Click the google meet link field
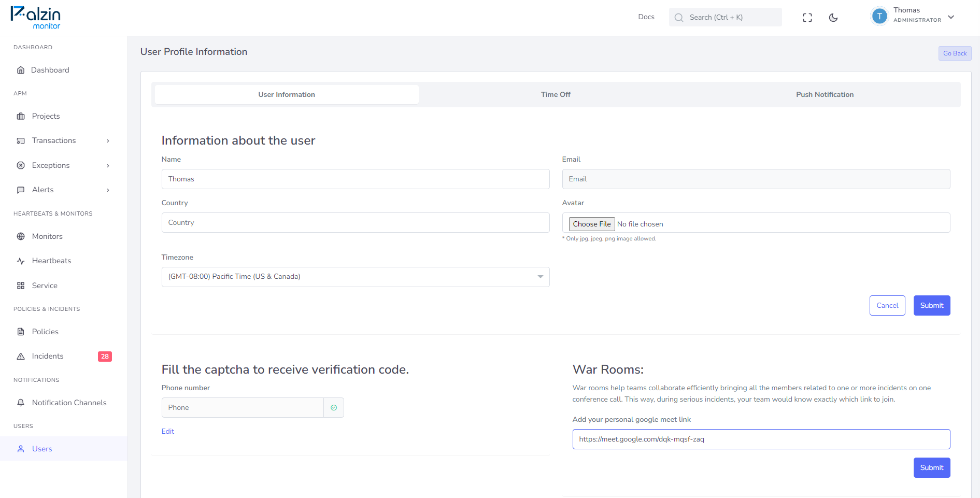The image size is (980, 498). tap(761, 439)
